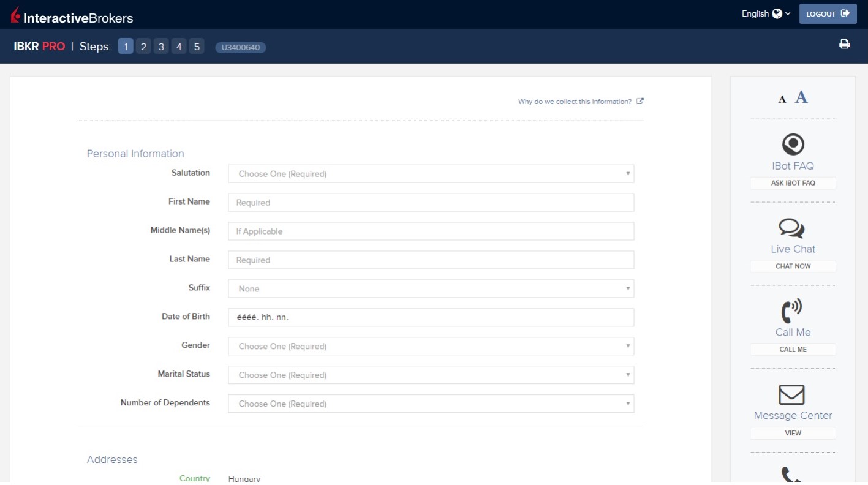Image resolution: width=868 pixels, height=485 pixels.
Task: Click the IBot FAQ icon
Action: [x=793, y=145]
